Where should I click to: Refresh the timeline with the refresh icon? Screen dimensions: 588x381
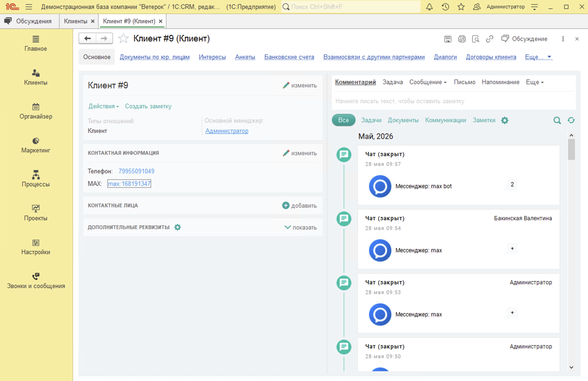571,120
